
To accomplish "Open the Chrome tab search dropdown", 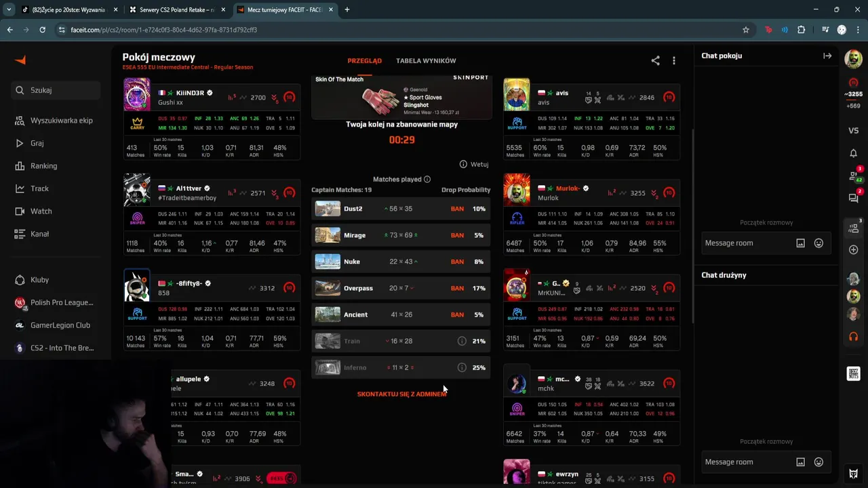I will point(9,10).
